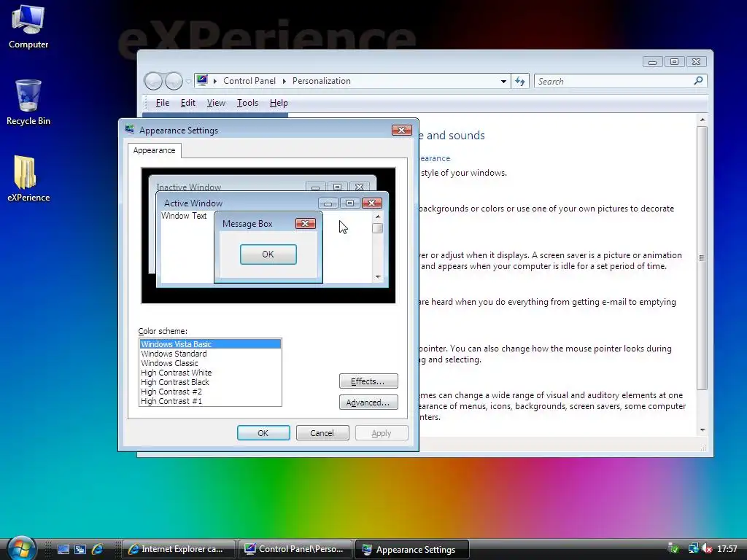The image size is (747, 560).
Task: Click the Personalization breadcrumb
Action: tap(322, 81)
